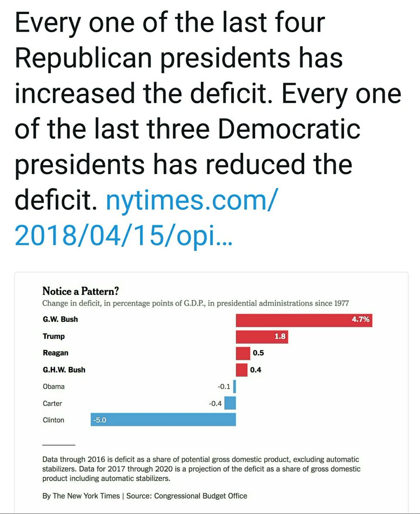The image size is (420, 514).
Task: Select the Obama blue -0.1 bar
Action: (x=235, y=387)
